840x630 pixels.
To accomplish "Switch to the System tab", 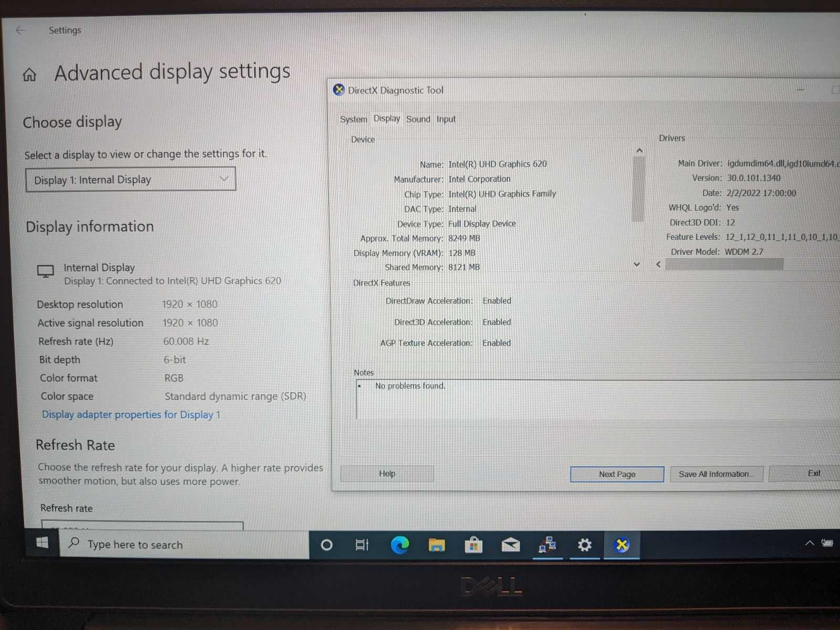I will (x=353, y=119).
